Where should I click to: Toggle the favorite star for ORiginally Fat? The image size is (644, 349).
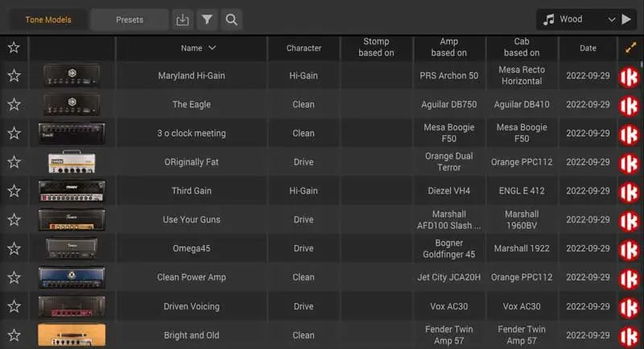click(14, 162)
